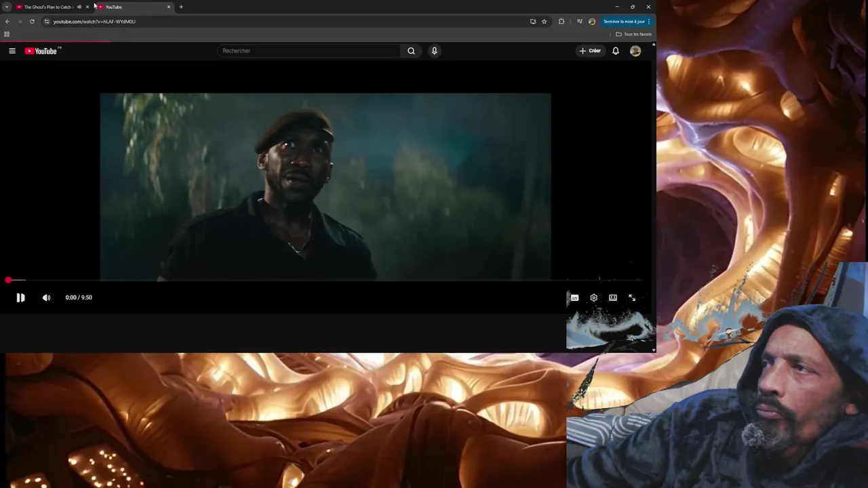The width and height of the screenshot is (868, 488).
Task: Click the 0:00 / 9:50 time display
Action: (x=79, y=298)
